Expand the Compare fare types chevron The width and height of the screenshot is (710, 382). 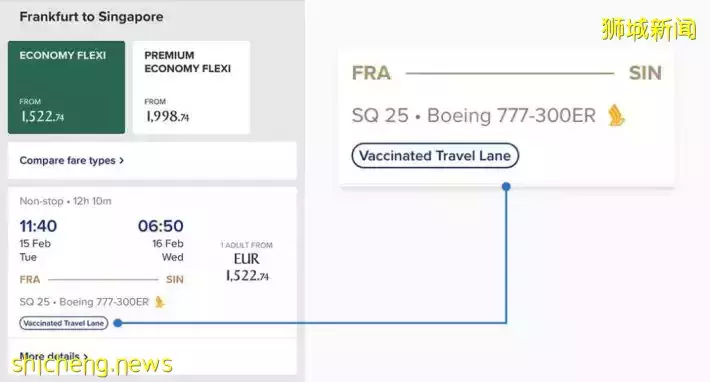point(121,161)
